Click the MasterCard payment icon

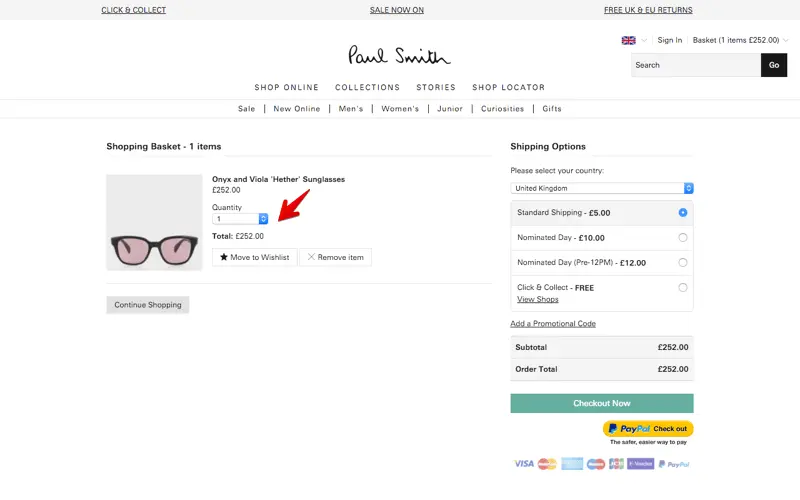click(x=547, y=464)
